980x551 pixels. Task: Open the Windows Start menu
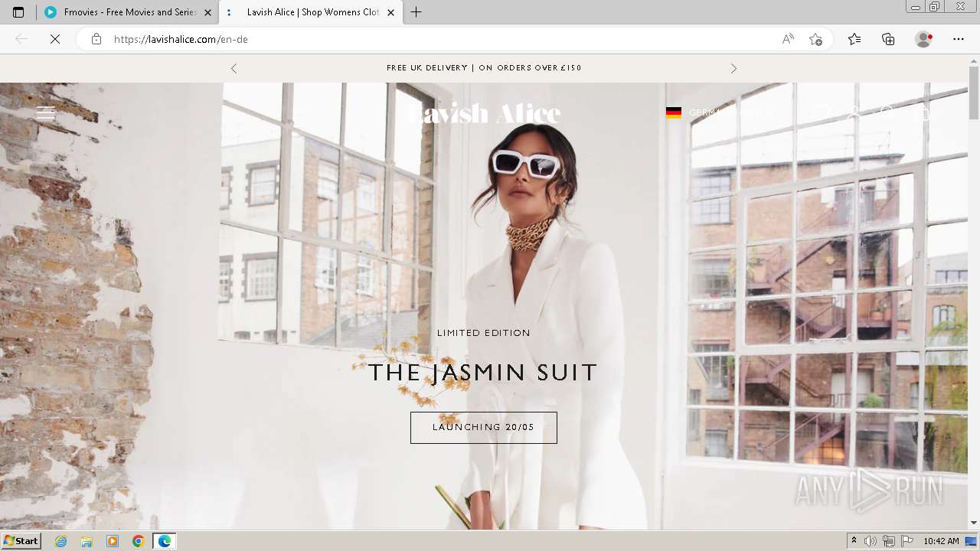[x=21, y=541]
